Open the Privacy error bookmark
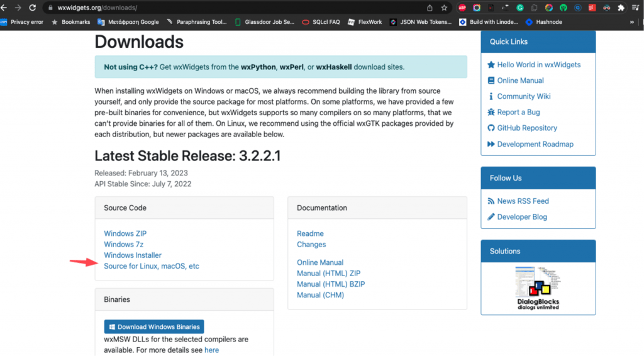 [x=22, y=22]
